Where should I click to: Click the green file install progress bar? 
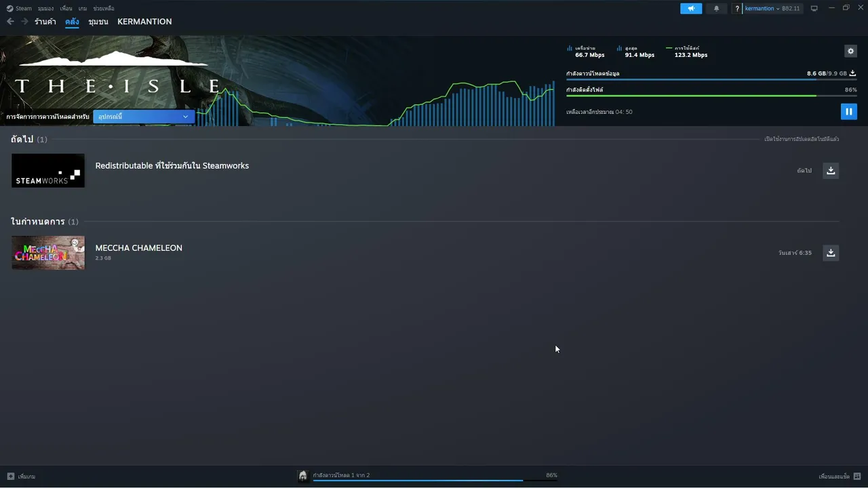[x=711, y=96]
